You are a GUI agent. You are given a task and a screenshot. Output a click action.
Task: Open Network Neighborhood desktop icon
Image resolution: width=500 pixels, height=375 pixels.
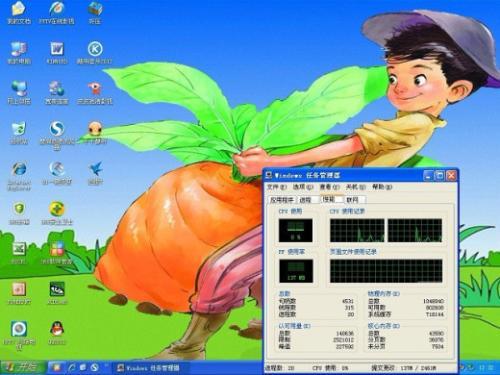pos(19,92)
